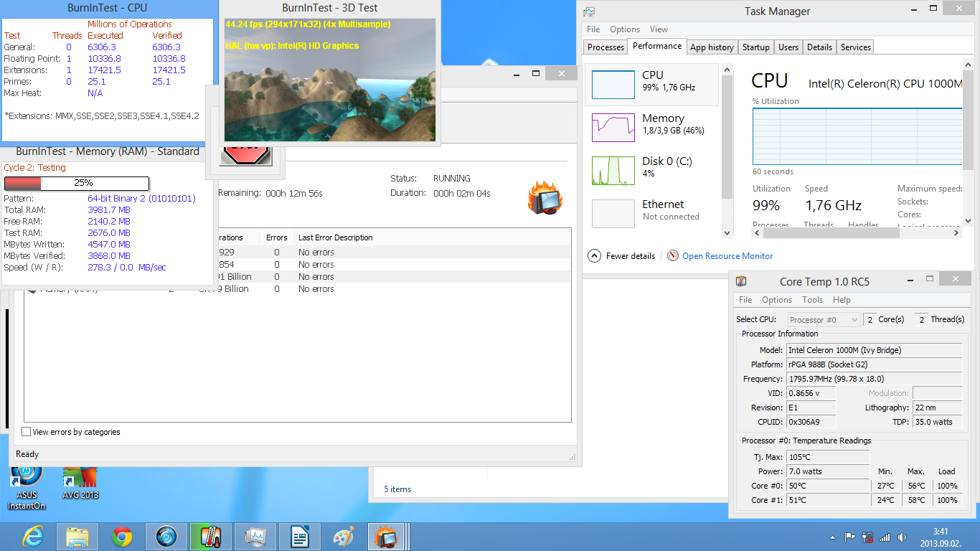Image resolution: width=980 pixels, height=551 pixels.
Task: Select Ethernet in performance sidebar
Action: [x=653, y=213]
